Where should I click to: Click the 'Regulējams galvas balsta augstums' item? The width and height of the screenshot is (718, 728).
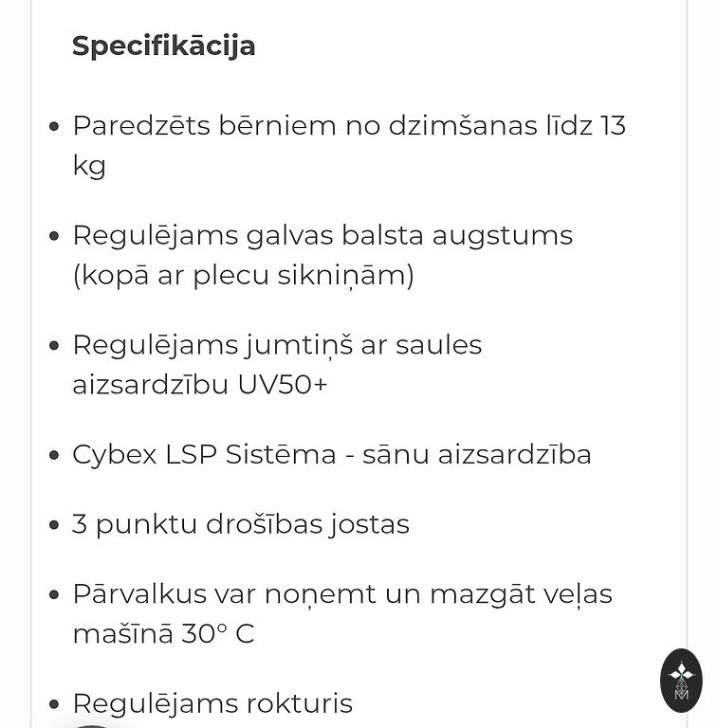322,235
